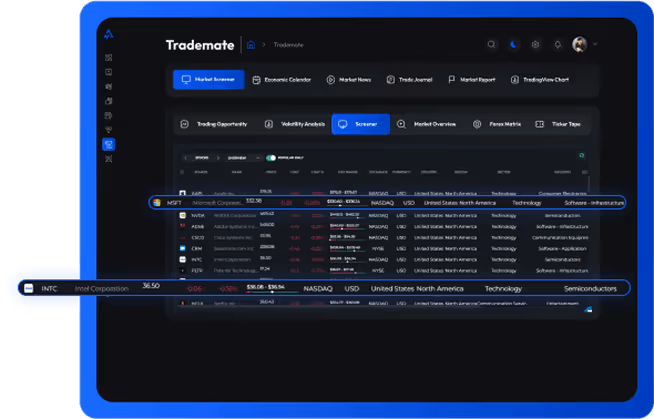This screenshot has height=419, width=654.
Task: Select the highlighted active sidebar icon
Action: click(x=108, y=144)
